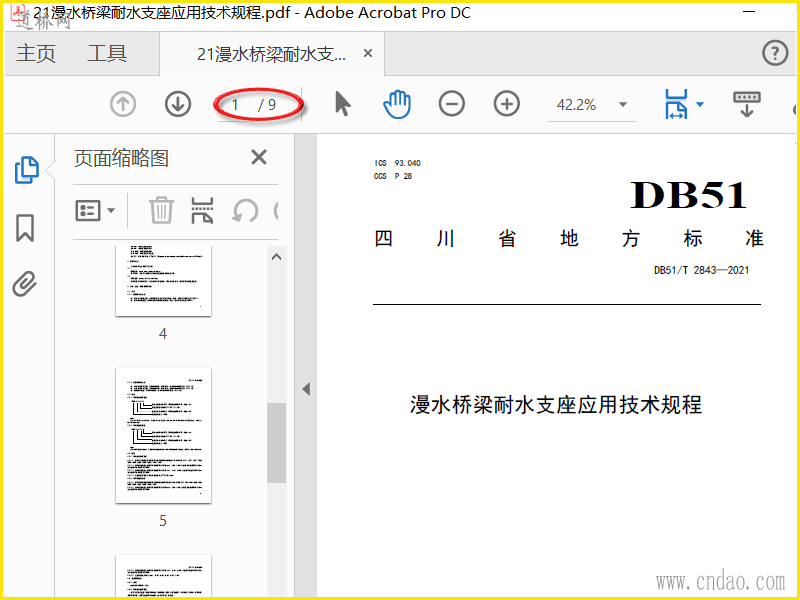Viewport: 800px width, 600px height.
Task: Open the thumbnail options menu
Action: coord(95,210)
